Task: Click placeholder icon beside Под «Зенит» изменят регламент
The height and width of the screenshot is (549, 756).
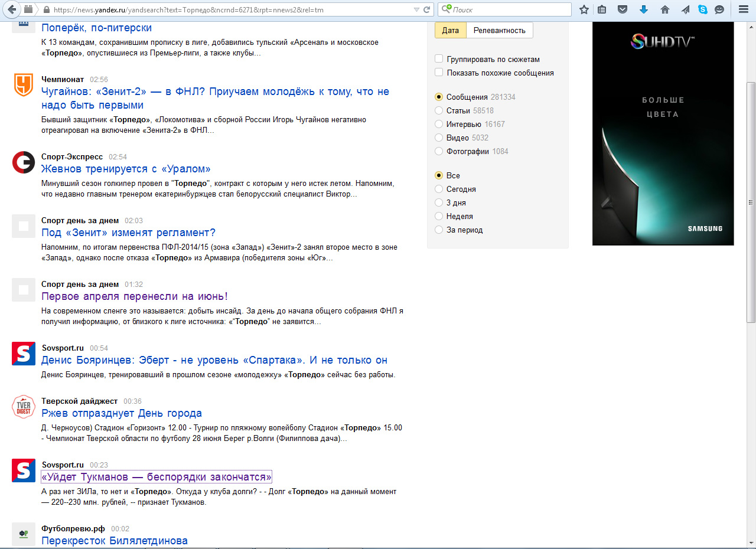Action: (24, 226)
